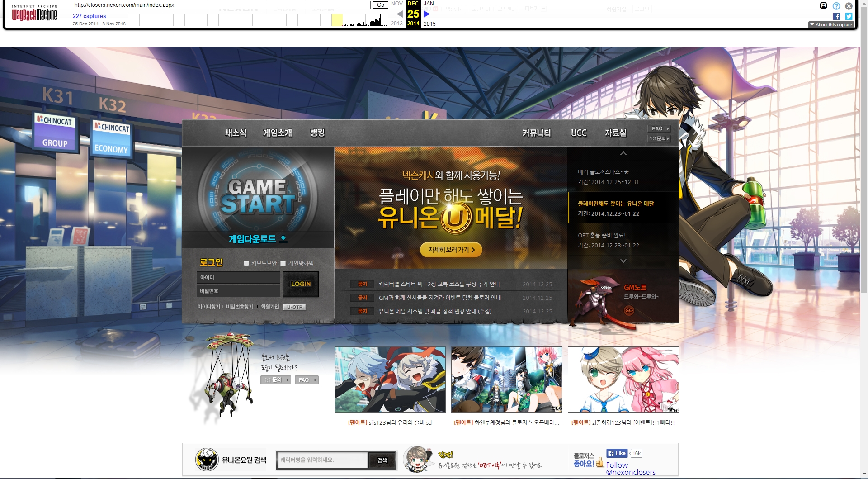Image resolution: width=868 pixels, height=479 pixels.
Task: Go to previous capture gray arrow
Action: point(400,14)
